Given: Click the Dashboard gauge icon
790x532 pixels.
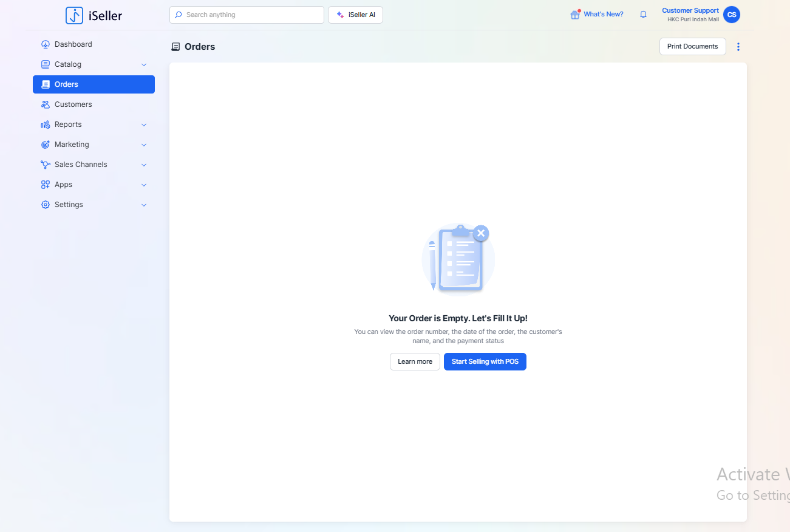Looking at the screenshot, I should point(46,44).
